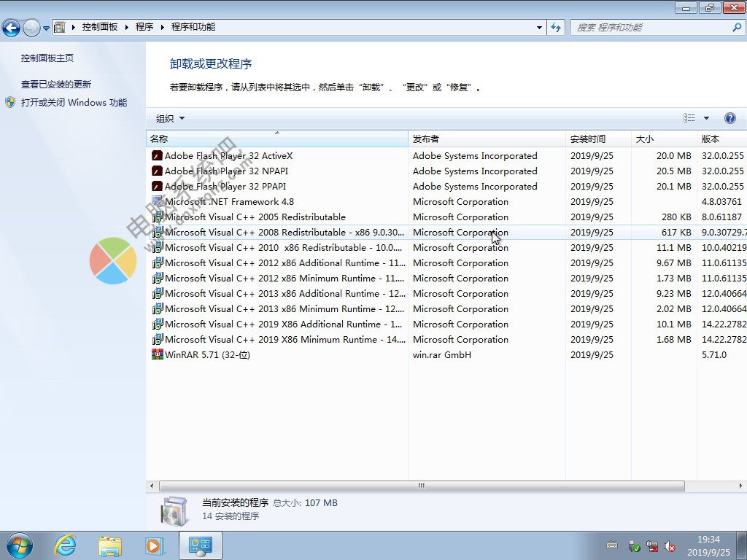Click the Visual C++ 2013 Additional Runtime icon
The height and width of the screenshot is (560, 747).
(158, 293)
